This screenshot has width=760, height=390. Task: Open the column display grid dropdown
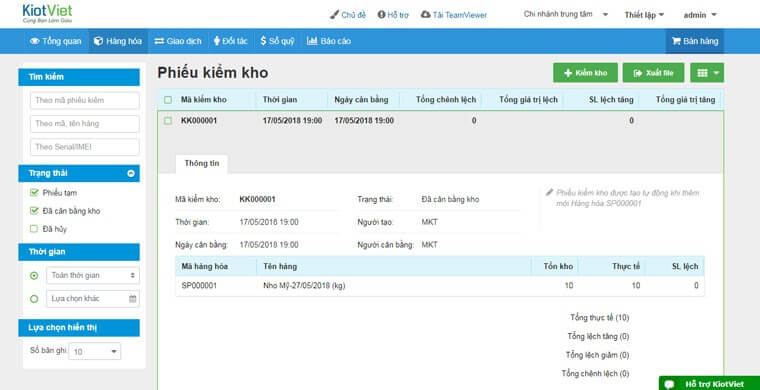[x=707, y=73]
